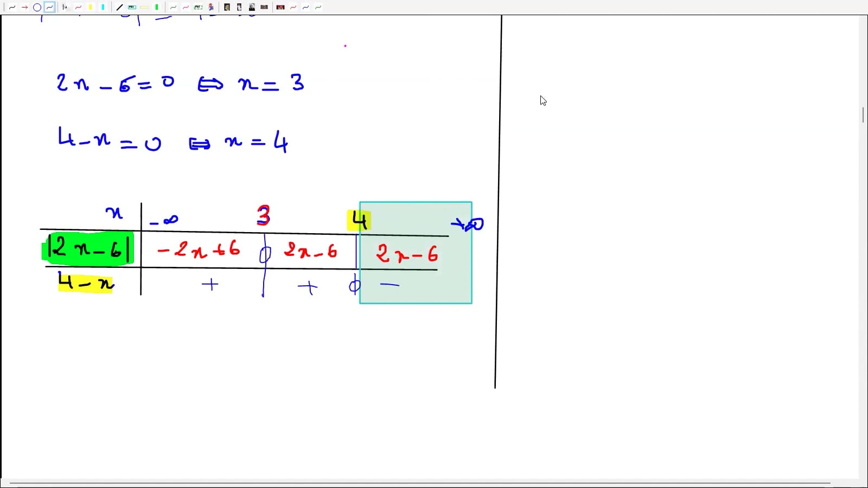Select the green pen beside the pink pen
Image resolution: width=868 pixels, height=488 pixels.
coord(173,7)
